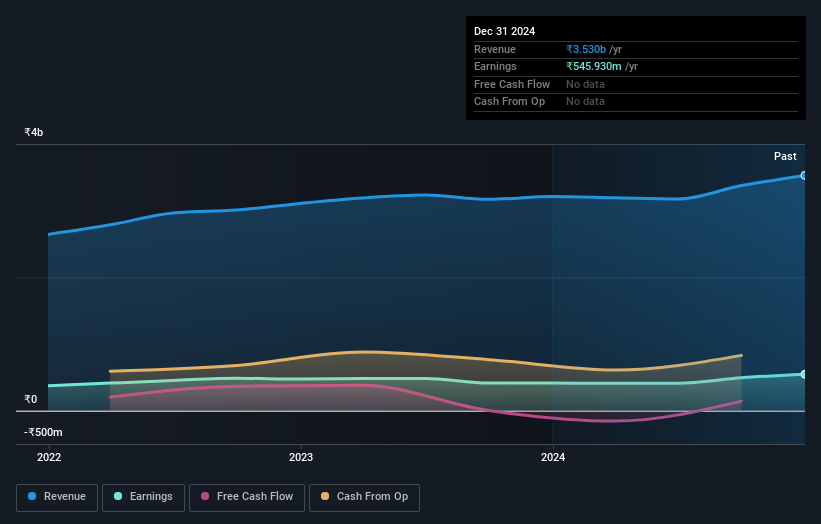
Task: Click the Revenue endpoint marker on the chart
Action: click(x=804, y=175)
